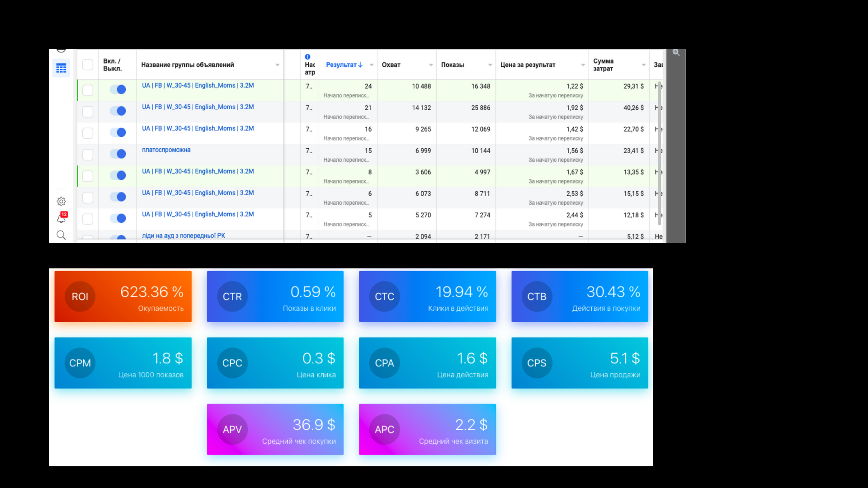Open the ad sets table view icon

pyautogui.click(x=61, y=68)
